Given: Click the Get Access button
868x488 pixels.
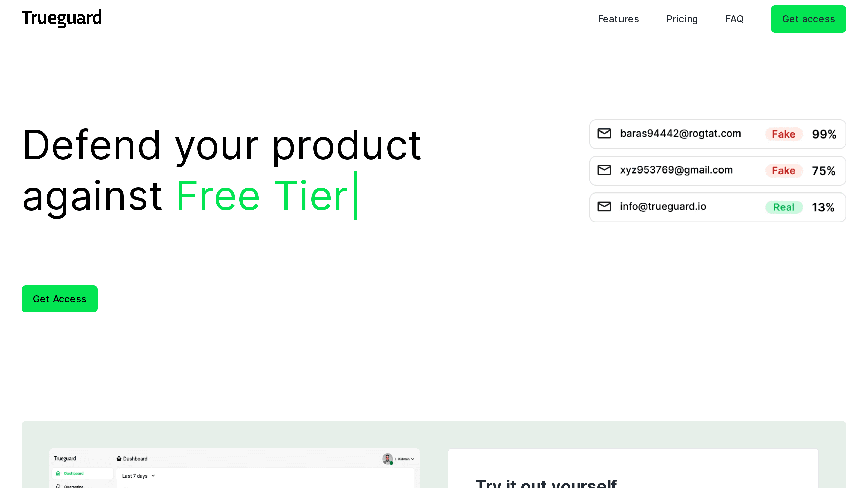Looking at the screenshot, I should tap(60, 299).
